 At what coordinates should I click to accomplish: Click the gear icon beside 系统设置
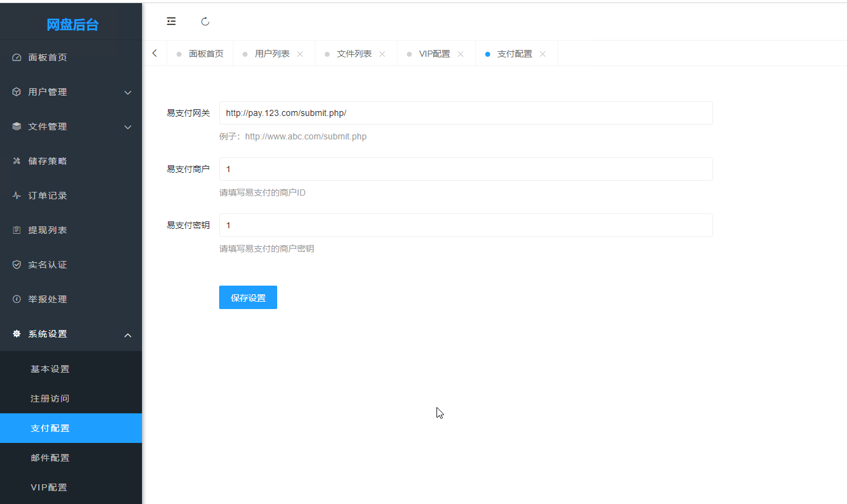coord(17,334)
